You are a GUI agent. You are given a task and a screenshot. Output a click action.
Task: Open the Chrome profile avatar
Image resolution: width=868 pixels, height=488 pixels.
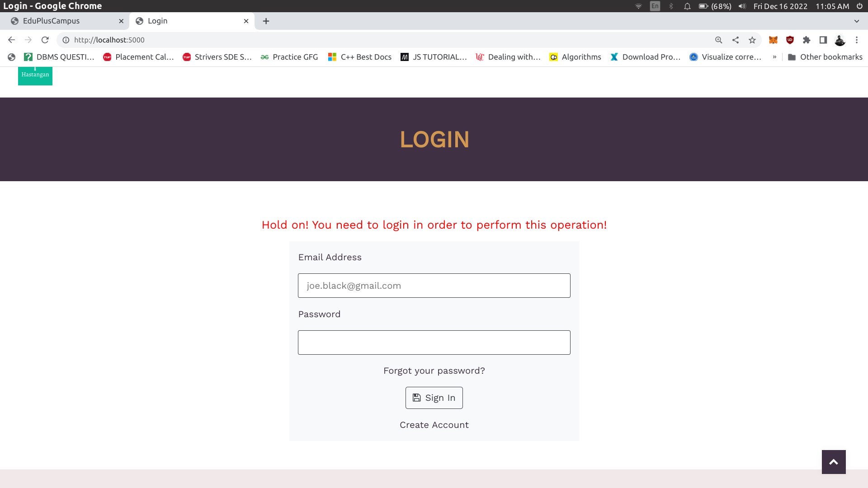click(840, 40)
